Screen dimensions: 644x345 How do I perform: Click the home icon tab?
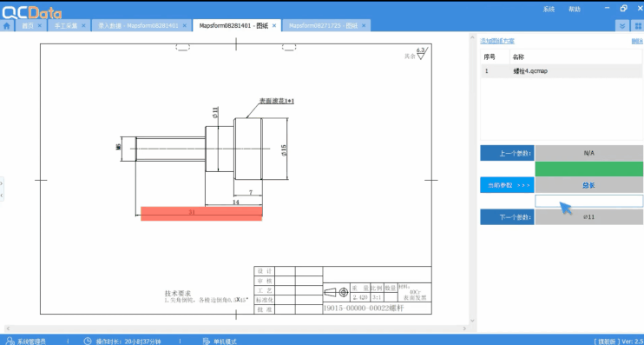click(7, 25)
